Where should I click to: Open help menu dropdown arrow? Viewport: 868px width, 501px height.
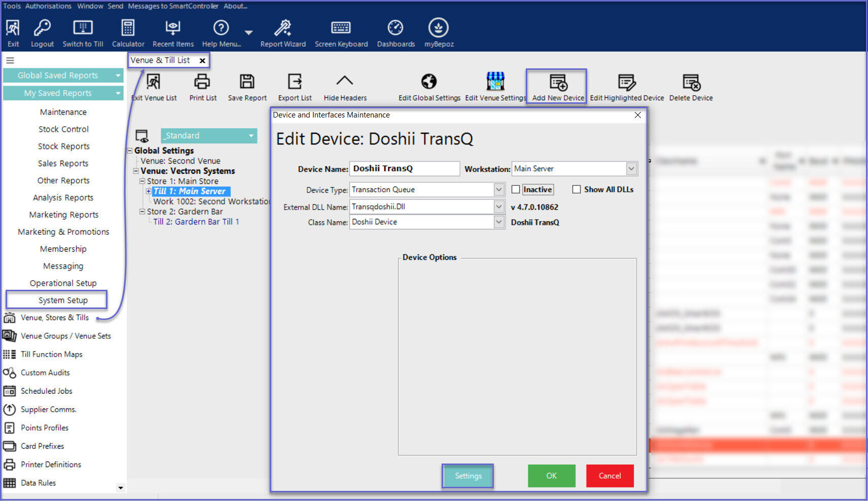coord(248,32)
